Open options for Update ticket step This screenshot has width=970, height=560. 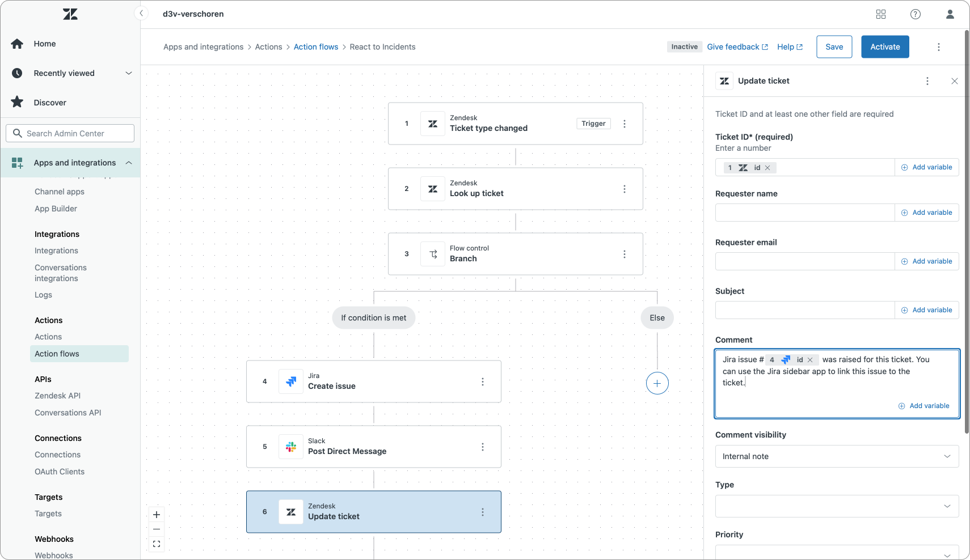[x=483, y=512]
